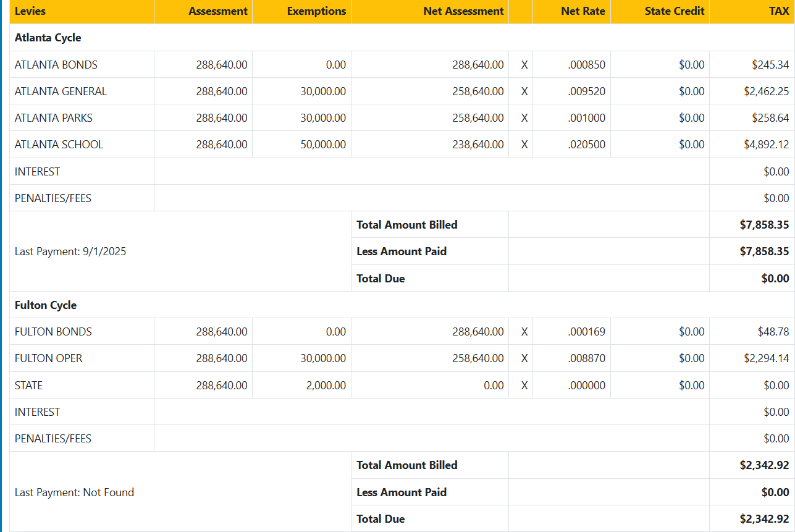Select the ATLANTA GENERAL net rate .009520
Image resolution: width=795 pixels, height=532 pixels.
click(586, 91)
